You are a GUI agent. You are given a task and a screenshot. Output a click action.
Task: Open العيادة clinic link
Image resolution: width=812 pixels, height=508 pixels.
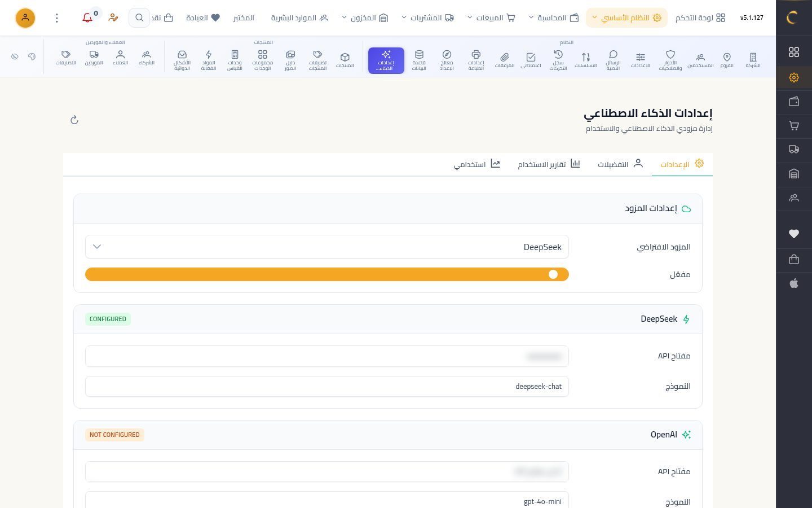coord(203,17)
